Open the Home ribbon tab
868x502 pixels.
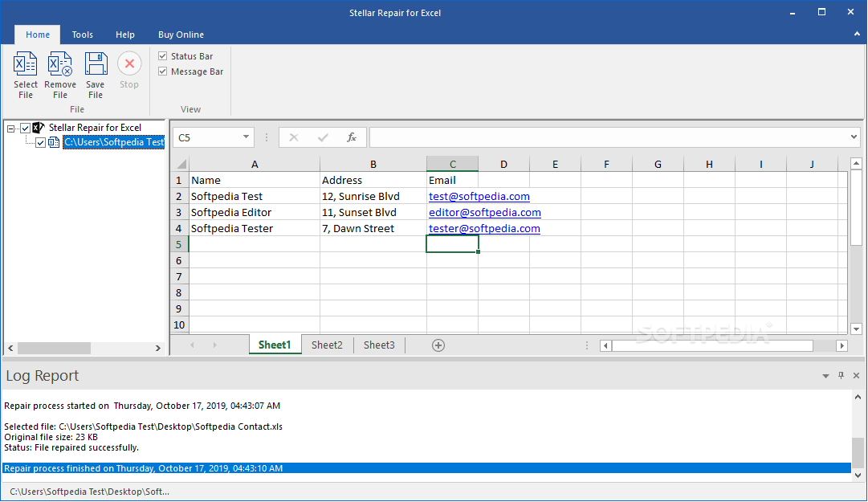(x=38, y=35)
